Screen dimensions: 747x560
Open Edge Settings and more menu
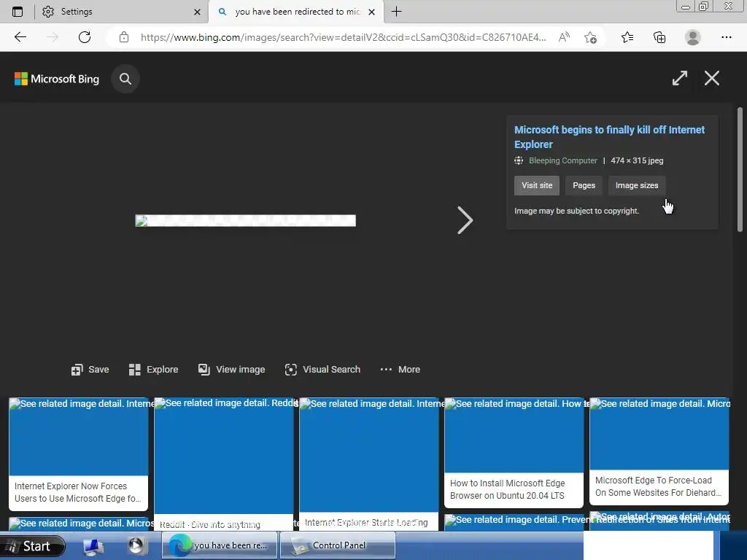[x=726, y=37]
